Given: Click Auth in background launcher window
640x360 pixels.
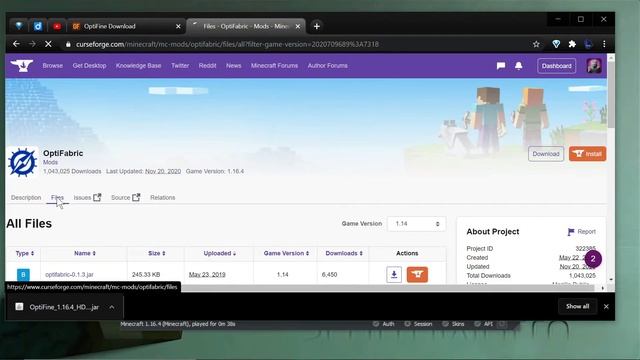Looking at the screenshot, I should click(388, 324).
